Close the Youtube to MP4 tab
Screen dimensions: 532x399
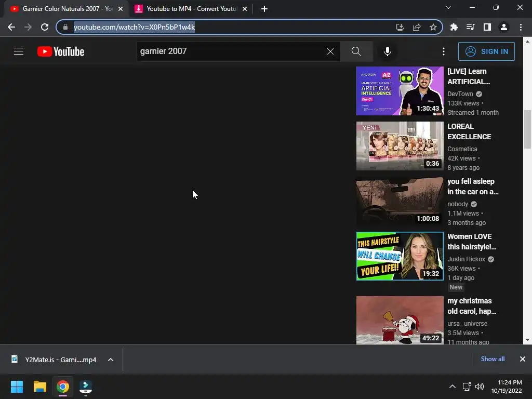point(245,9)
